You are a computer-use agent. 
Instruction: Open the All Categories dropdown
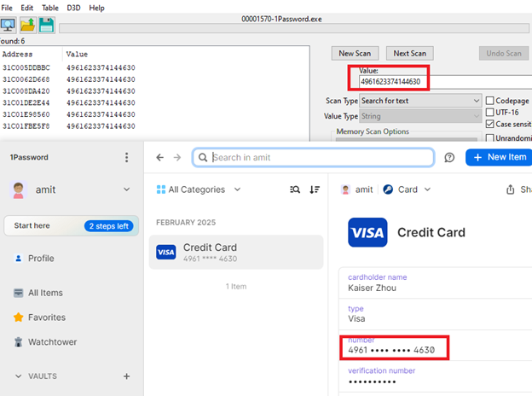pos(238,189)
